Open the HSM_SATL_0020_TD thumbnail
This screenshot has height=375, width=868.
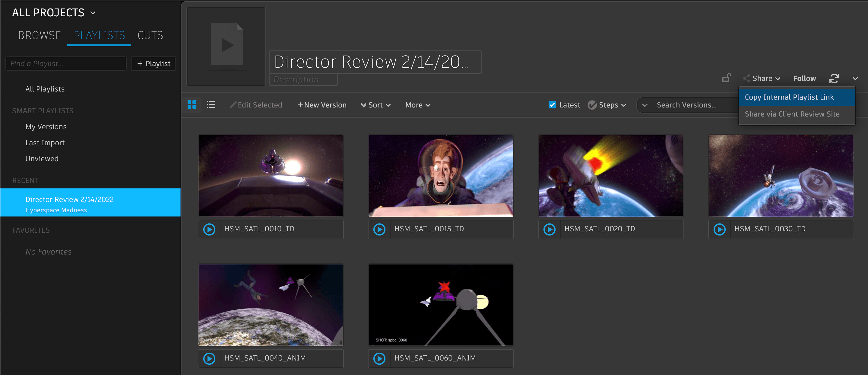pyautogui.click(x=611, y=175)
